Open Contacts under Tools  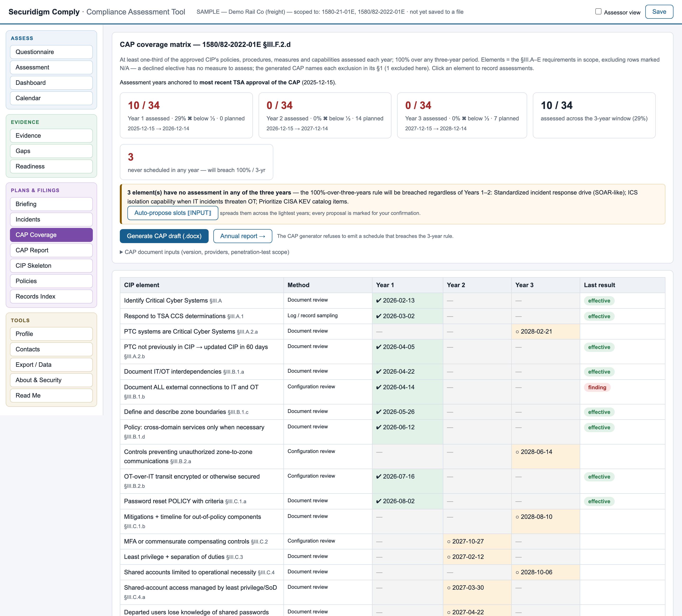[51, 349]
